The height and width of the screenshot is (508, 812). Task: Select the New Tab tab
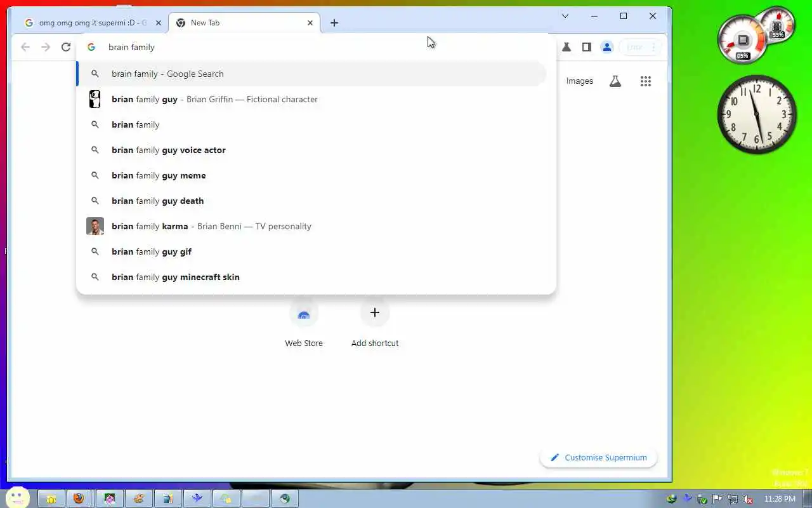244,23
